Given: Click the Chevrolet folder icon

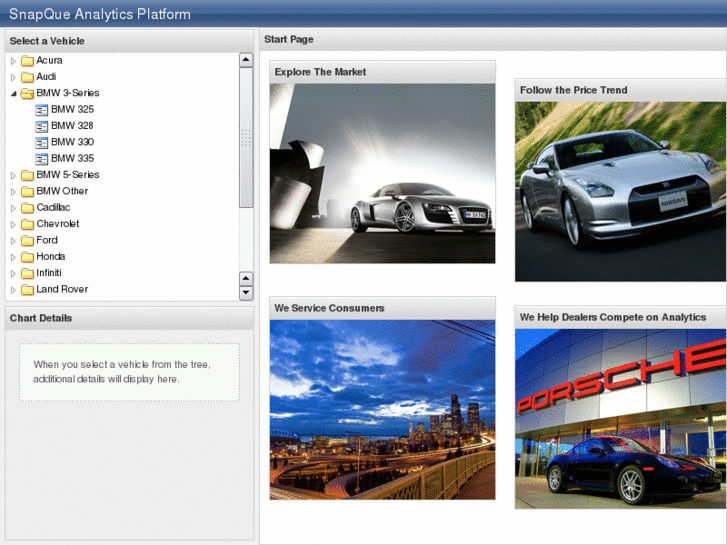Looking at the screenshot, I should (27, 224).
